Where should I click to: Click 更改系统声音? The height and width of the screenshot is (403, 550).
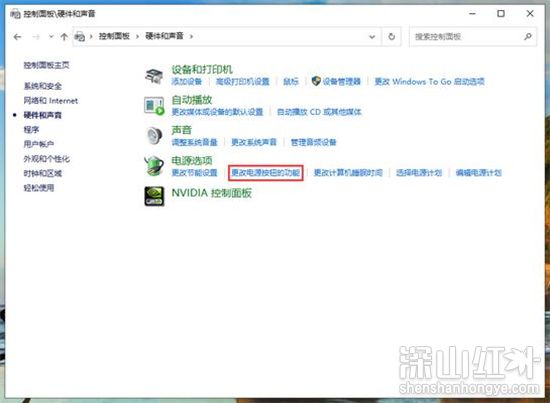click(x=254, y=142)
